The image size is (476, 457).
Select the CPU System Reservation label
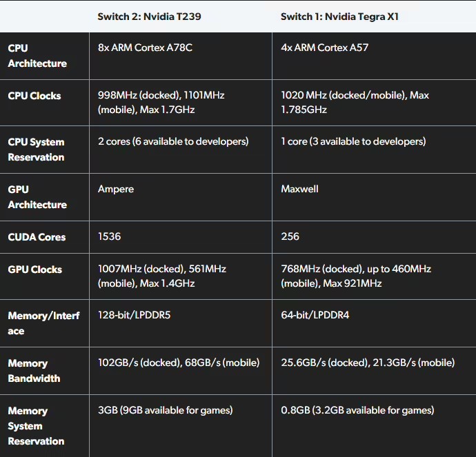(x=36, y=150)
